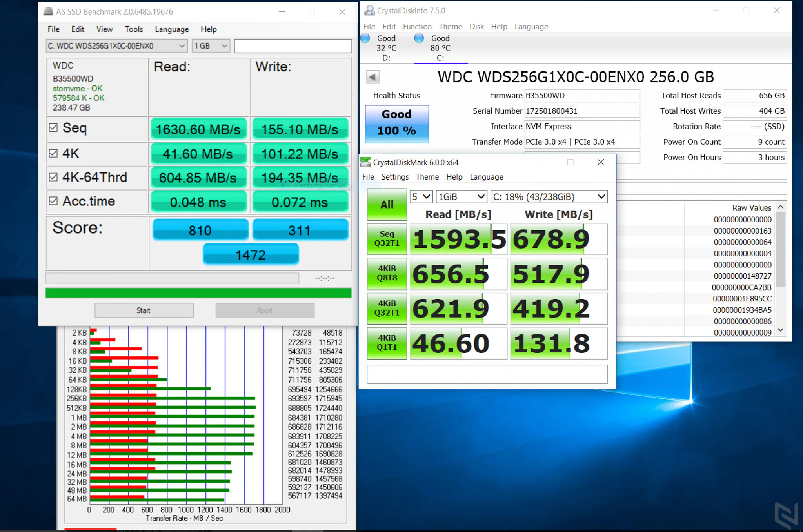Run the 4KiB Q1T1 test
The height and width of the screenshot is (532, 803).
click(x=387, y=343)
